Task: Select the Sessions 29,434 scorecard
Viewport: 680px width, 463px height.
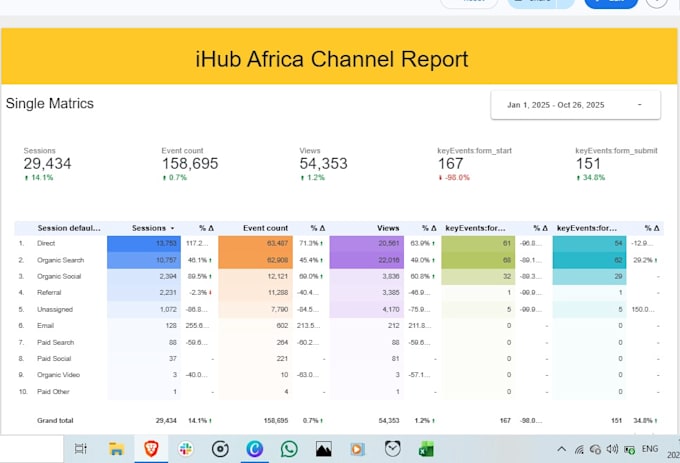Action: 47,164
